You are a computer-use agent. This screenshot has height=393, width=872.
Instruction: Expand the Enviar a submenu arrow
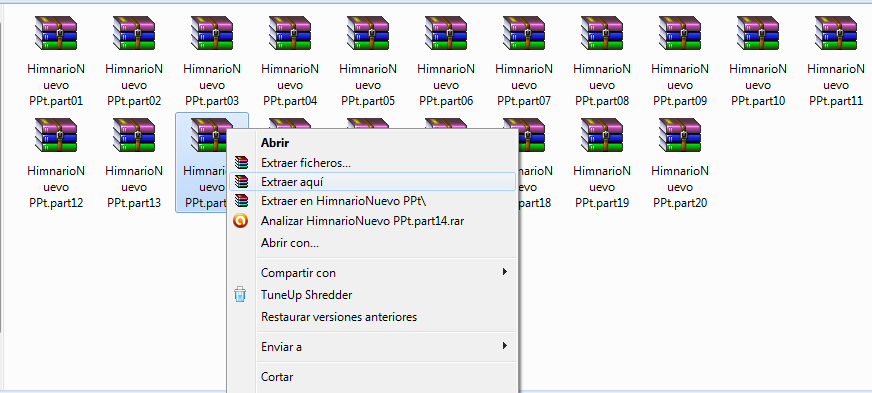(x=504, y=346)
